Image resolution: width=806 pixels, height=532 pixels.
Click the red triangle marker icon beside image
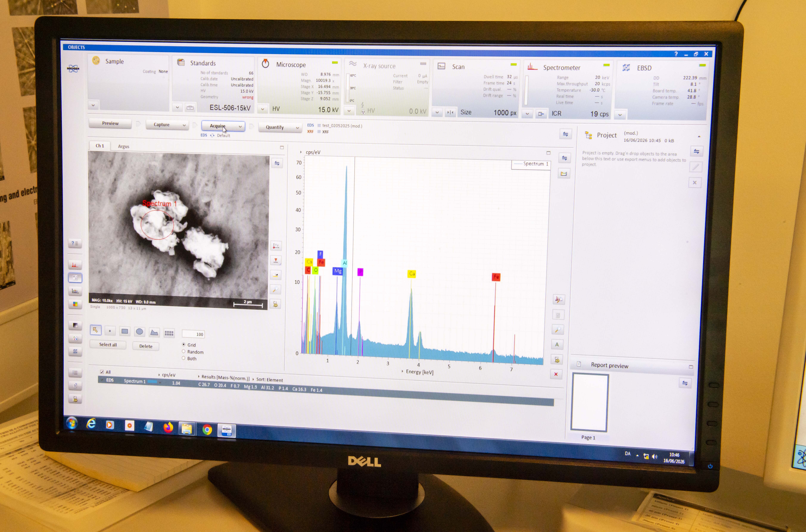point(276,260)
